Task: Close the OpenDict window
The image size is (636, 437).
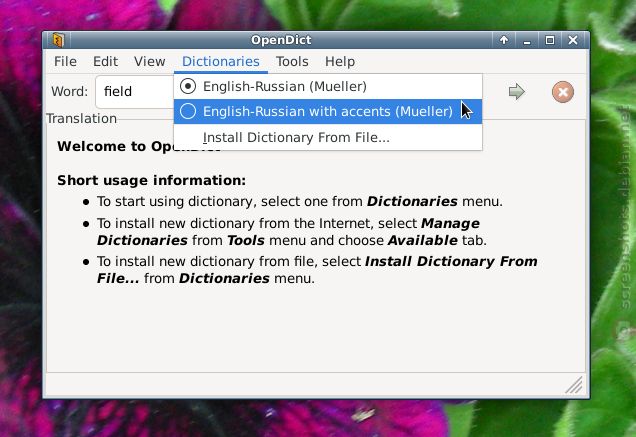Action: [x=573, y=40]
